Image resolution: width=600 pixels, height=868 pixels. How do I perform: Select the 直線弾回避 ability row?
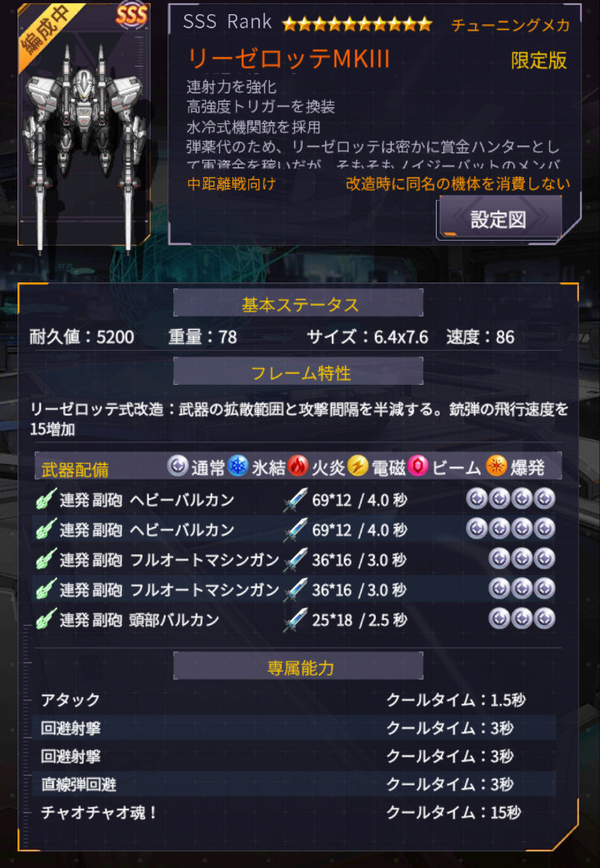click(298, 784)
